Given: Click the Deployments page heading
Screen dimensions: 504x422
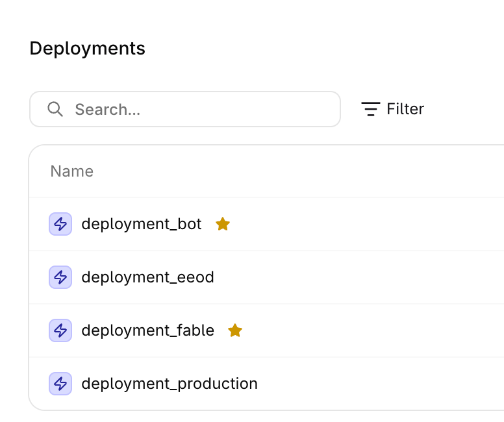Looking at the screenshot, I should tap(88, 49).
